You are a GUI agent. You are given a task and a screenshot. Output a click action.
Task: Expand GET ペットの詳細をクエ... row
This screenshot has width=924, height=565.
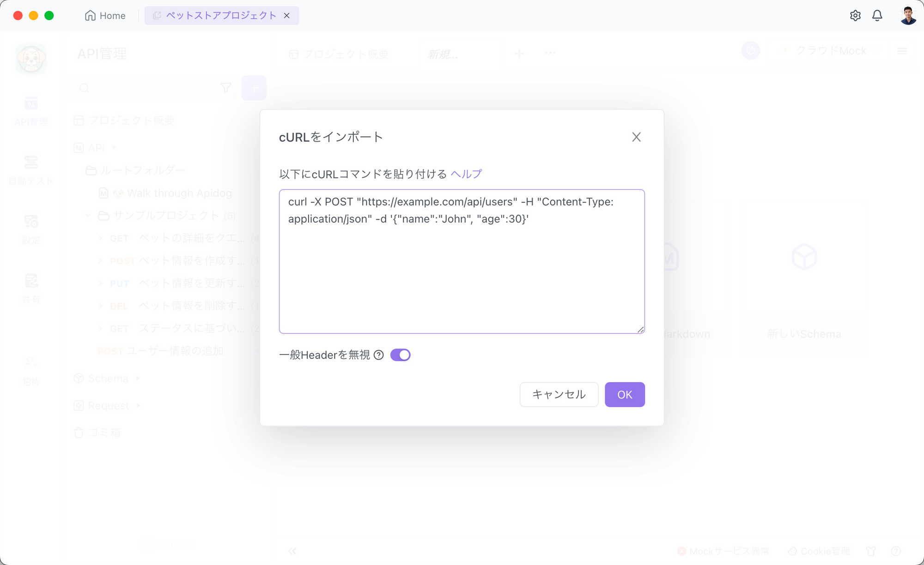(x=100, y=238)
